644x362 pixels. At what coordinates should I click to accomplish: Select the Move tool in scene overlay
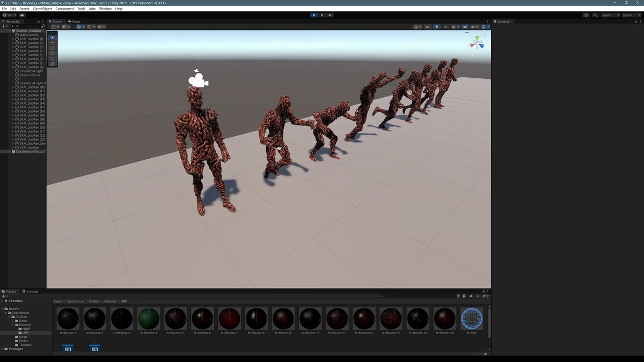click(52, 42)
